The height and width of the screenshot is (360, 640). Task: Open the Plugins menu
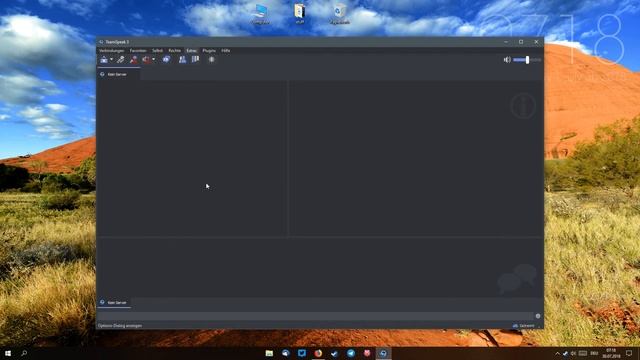(x=209, y=51)
